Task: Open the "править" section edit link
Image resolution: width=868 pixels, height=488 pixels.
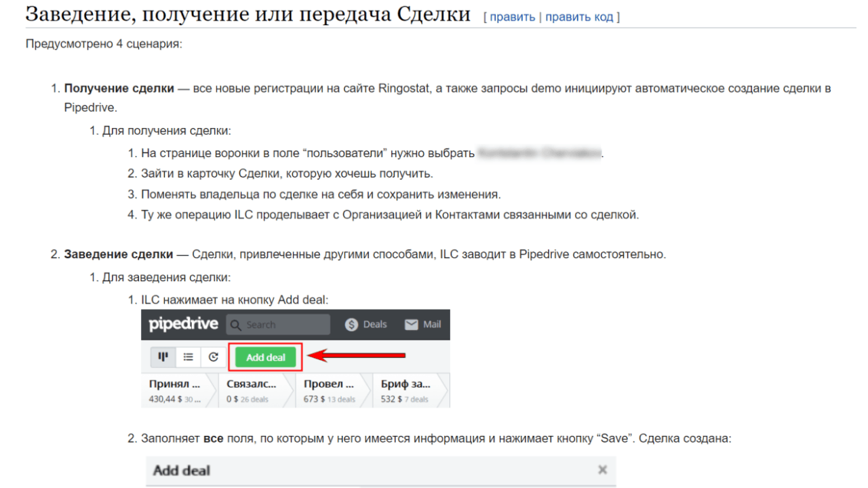Action: point(513,17)
